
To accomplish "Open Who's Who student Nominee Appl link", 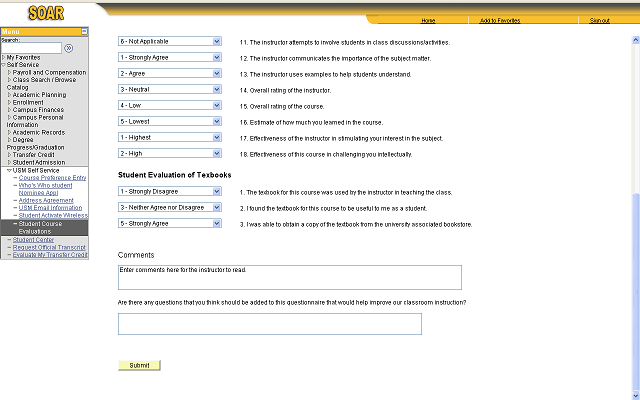I will click(45, 189).
